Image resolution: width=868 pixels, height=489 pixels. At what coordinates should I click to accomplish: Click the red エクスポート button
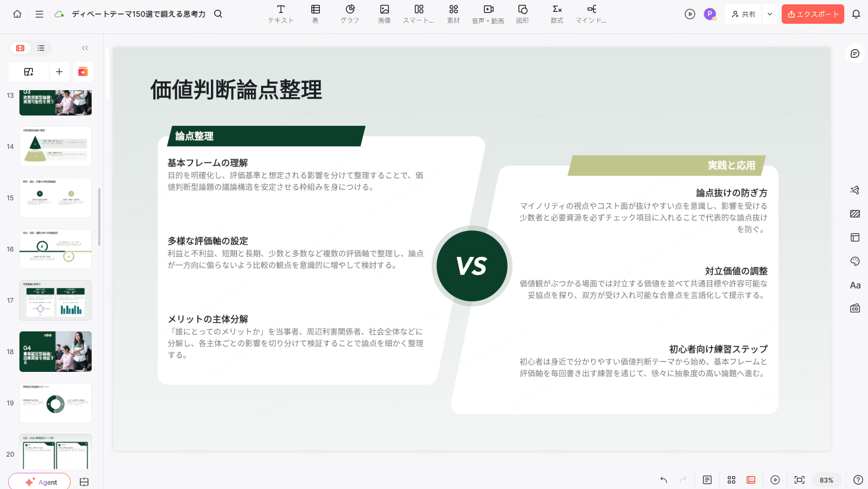click(x=813, y=14)
